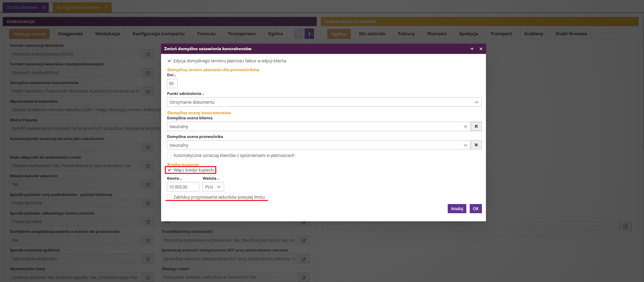Edit Sprawdzaj ważność ubezpieczenia OCP setting
This screenshot has height=282, width=644.
click(304, 259)
